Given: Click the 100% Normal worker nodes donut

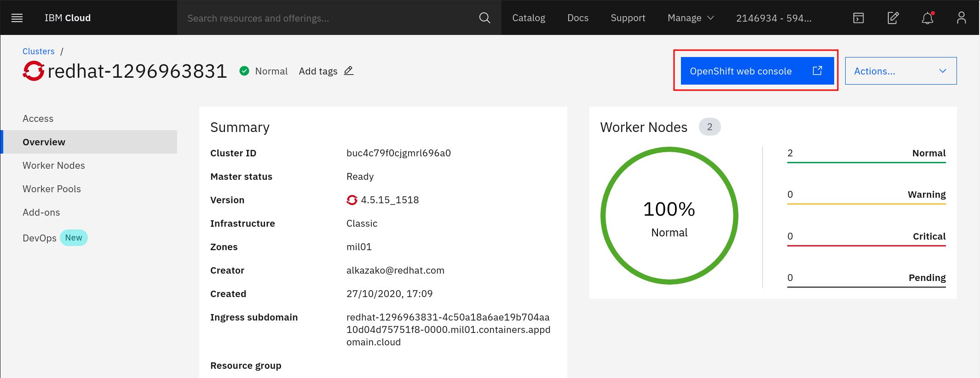Looking at the screenshot, I should (x=669, y=216).
